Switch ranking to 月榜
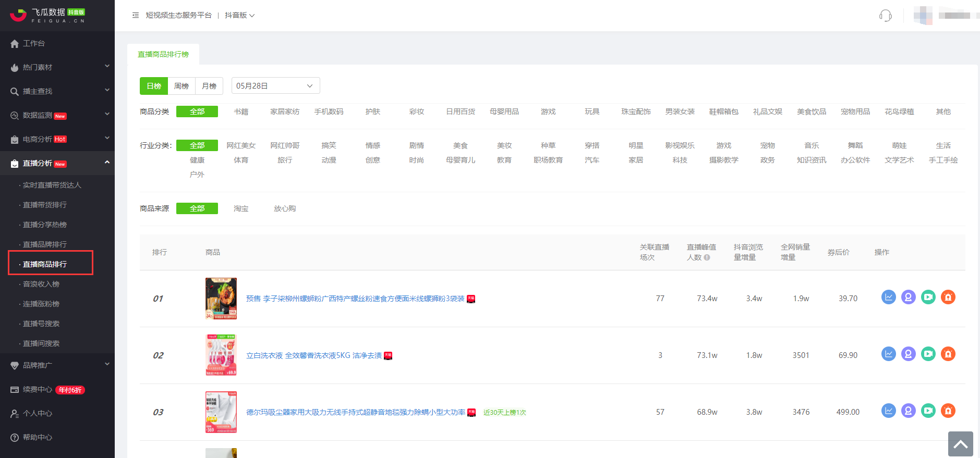Viewport: 980px width, 458px height. point(209,86)
